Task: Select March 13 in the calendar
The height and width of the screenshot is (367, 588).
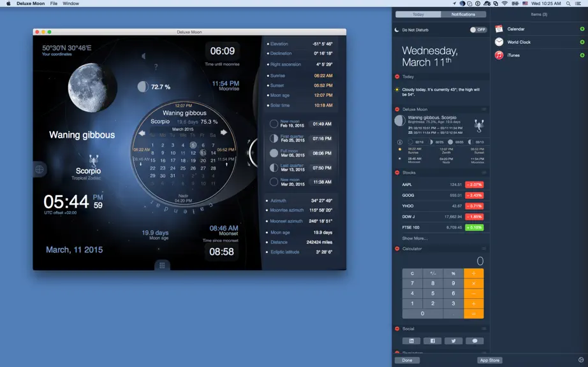Action: 203,153
